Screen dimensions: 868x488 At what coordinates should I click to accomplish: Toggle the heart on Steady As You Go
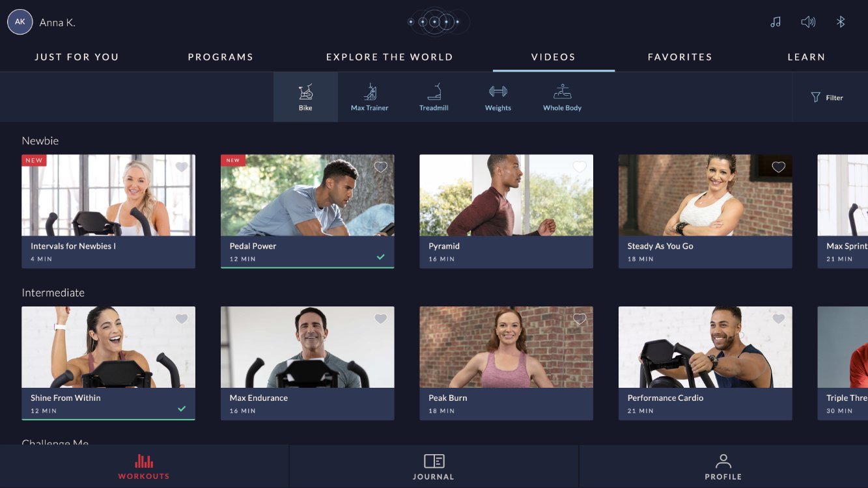click(x=778, y=167)
